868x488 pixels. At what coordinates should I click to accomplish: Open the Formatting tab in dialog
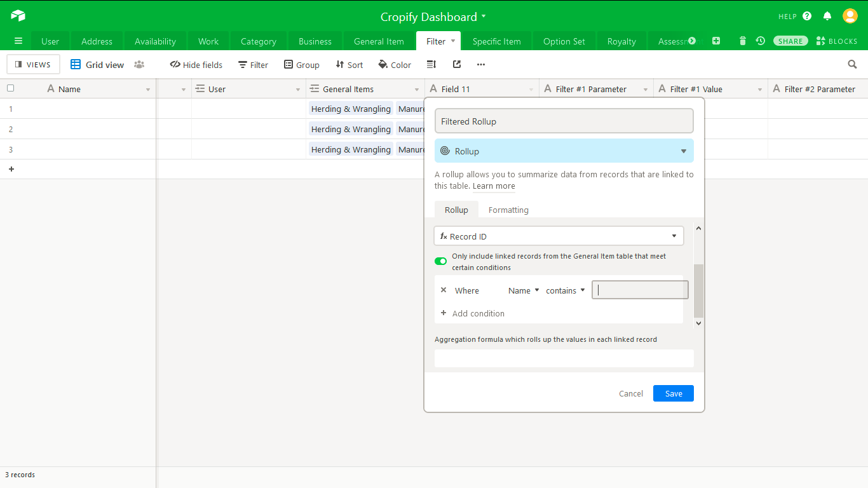pyautogui.click(x=508, y=210)
